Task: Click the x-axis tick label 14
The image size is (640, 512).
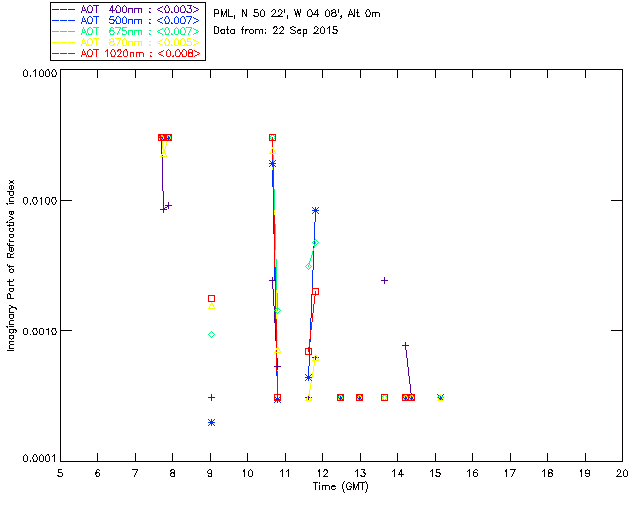Action: 398,473
